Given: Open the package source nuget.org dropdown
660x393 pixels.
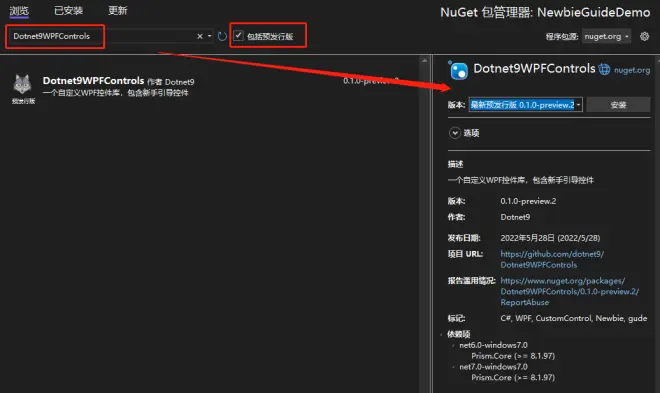Looking at the screenshot, I should pyautogui.click(x=607, y=37).
